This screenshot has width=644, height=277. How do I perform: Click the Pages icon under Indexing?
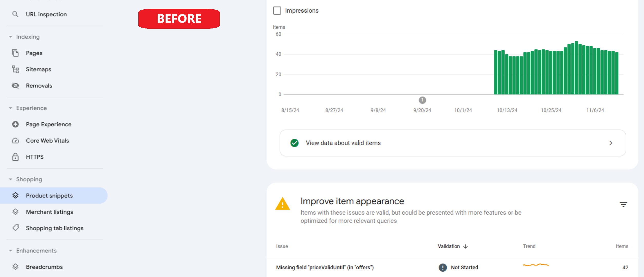pyautogui.click(x=15, y=53)
